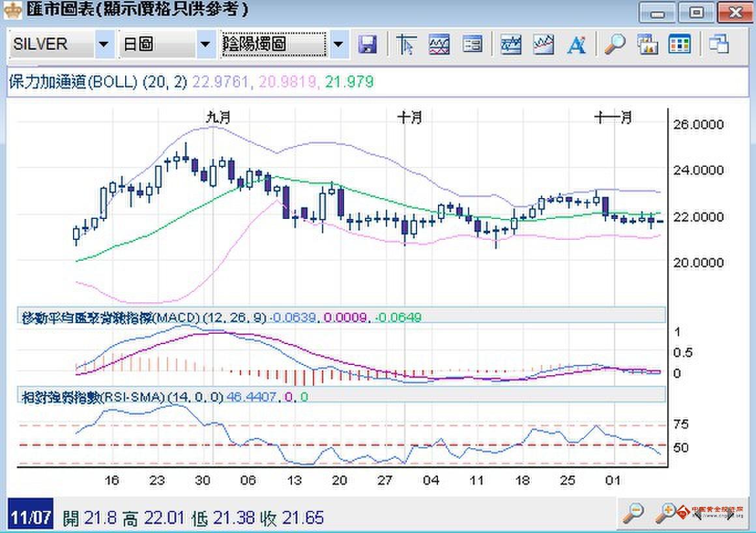Click the save chart floppy disk icon
The image size is (756, 533).
coord(368,44)
